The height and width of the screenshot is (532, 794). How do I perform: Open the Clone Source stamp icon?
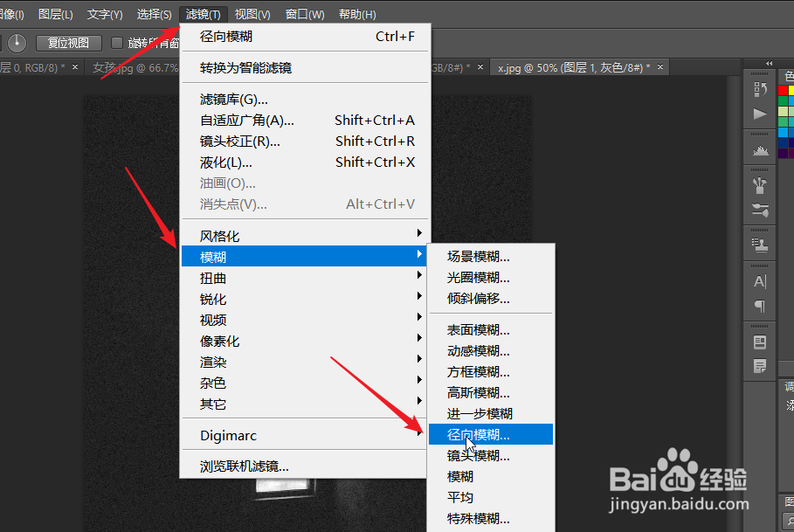[x=760, y=245]
